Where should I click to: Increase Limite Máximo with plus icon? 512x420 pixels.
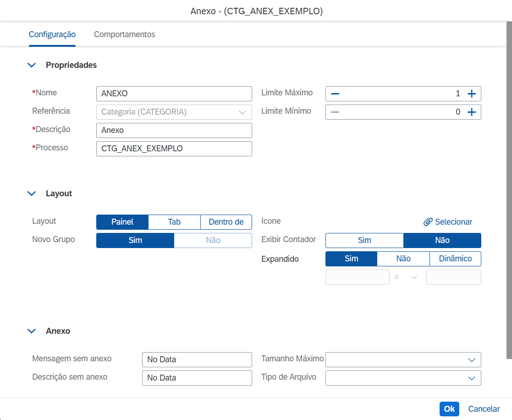coord(472,94)
